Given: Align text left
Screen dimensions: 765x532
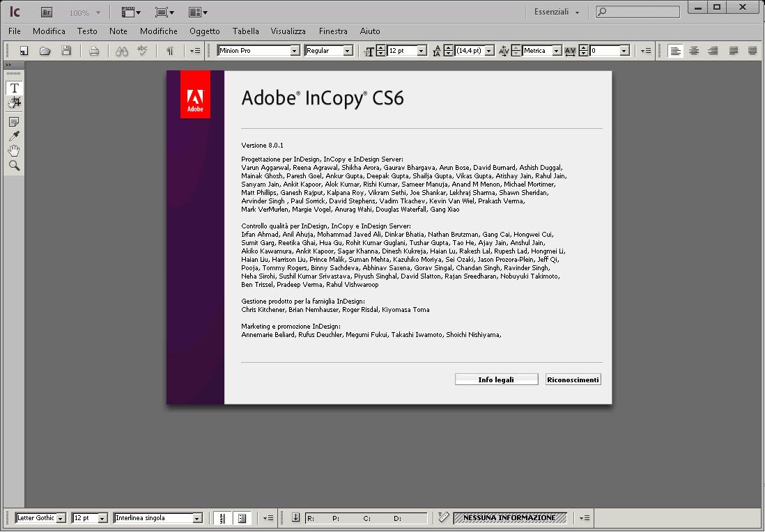Looking at the screenshot, I should coord(675,51).
